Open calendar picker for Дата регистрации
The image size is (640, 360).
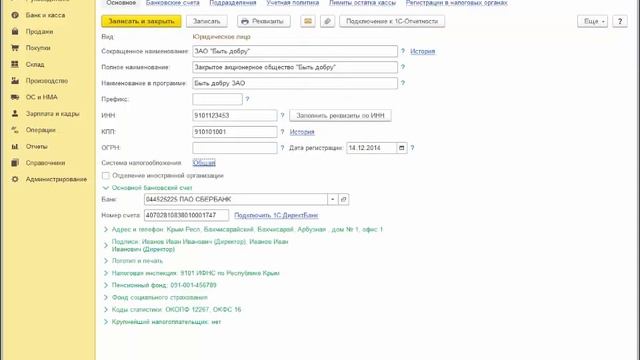[x=402, y=148]
